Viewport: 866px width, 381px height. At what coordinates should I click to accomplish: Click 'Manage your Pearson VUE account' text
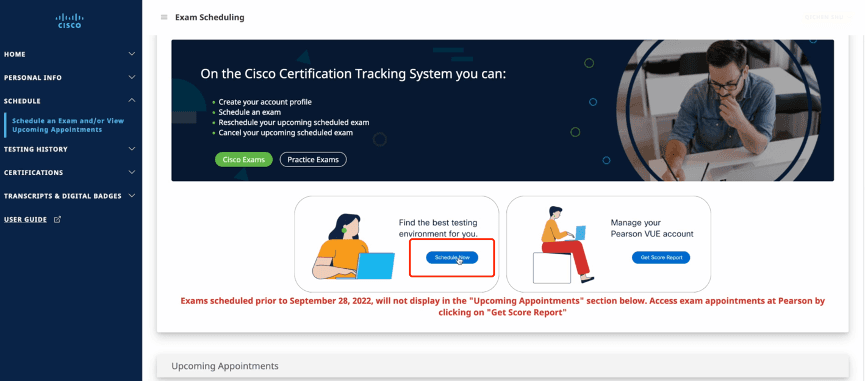click(652, 228)
